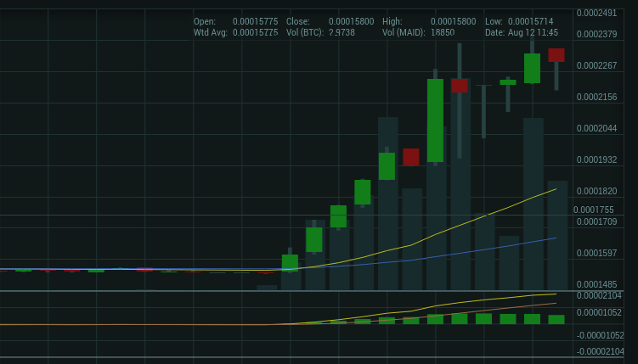The width and height of the screenshot is (638, 364).
Task: Click the Low value 0.00015714
Action: [531, 21]
